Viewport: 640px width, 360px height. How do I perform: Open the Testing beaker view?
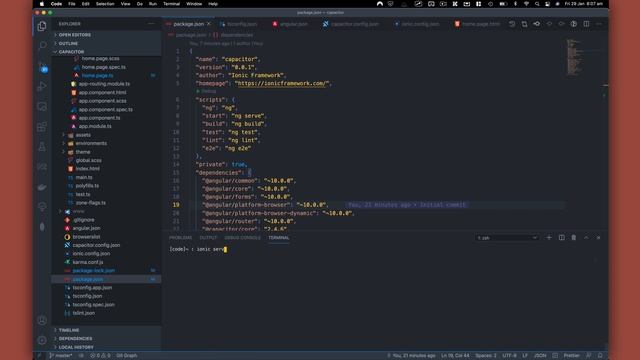pos(42,147)
